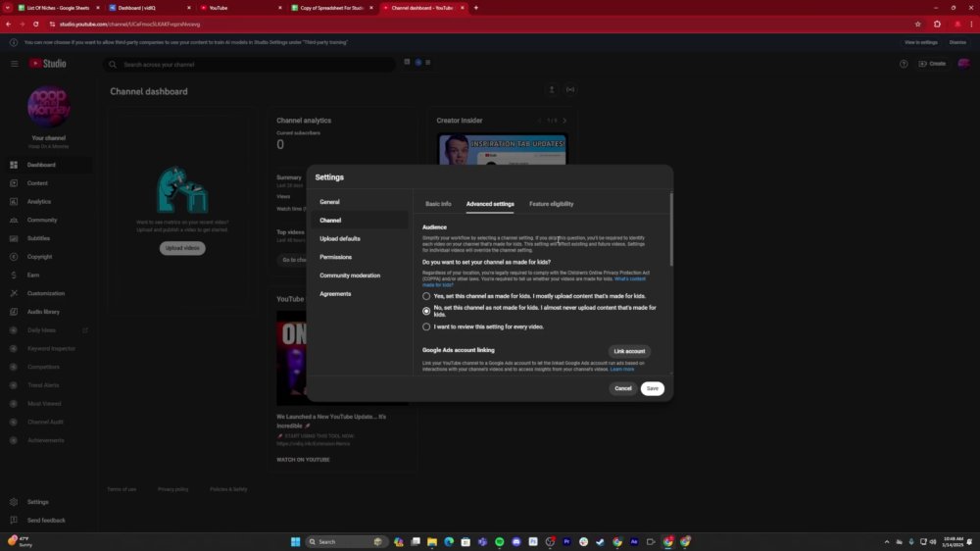
Task: Click the Send feedback icon
Action: (14, 521)
